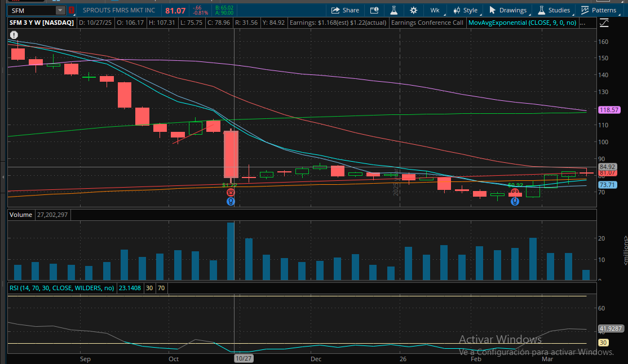Click the 41.9287 RSI axis bubble

click(611, 329)
